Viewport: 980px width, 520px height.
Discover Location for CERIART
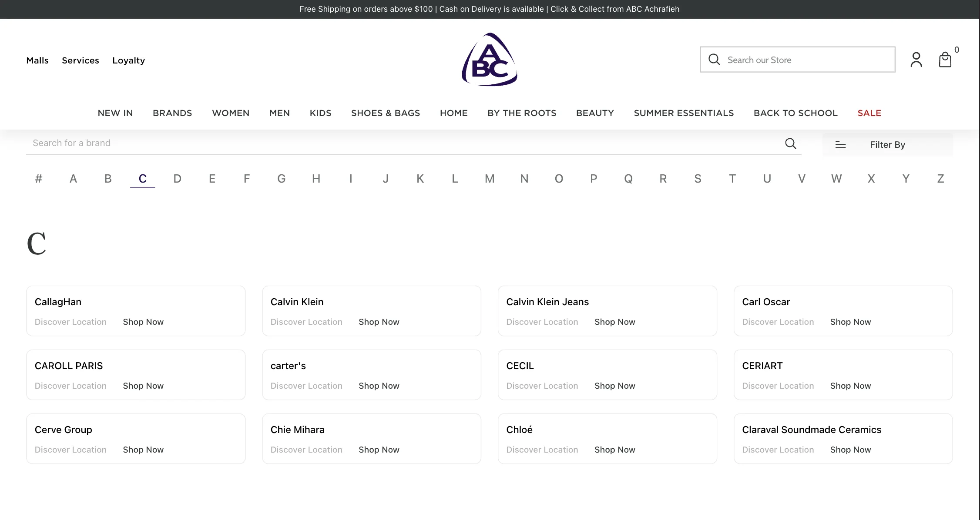778,386
